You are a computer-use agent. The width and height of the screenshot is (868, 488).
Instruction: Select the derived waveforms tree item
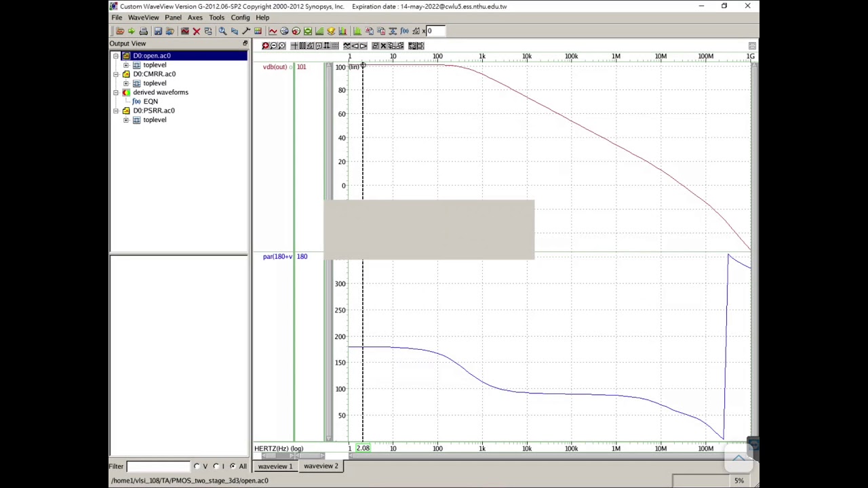click(161, 92)
